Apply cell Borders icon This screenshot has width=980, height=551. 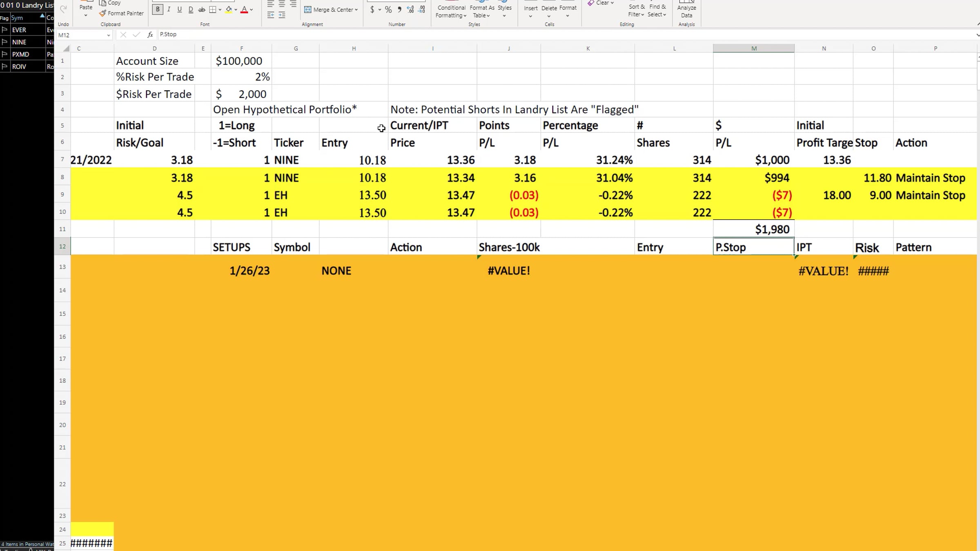pos(213,9)
